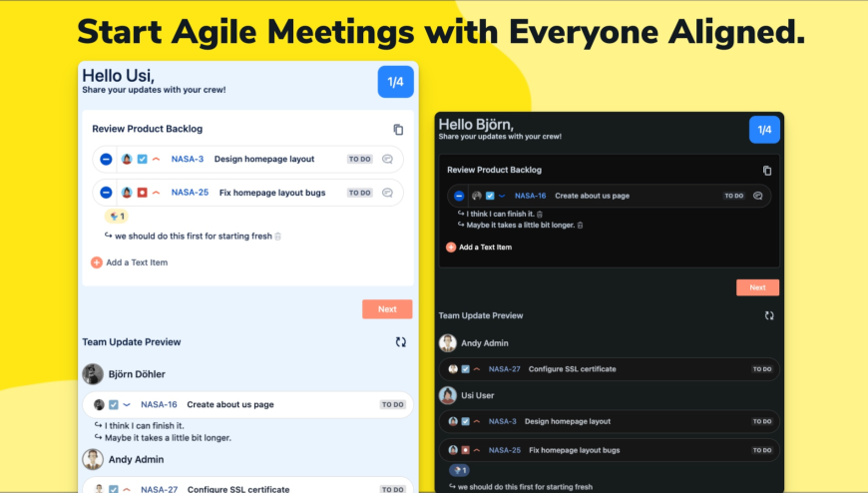This screenshot has width=868, height=493.
Task: Open the comment icon on the dark panel's NASA-16 row
Action: [758, 196]
